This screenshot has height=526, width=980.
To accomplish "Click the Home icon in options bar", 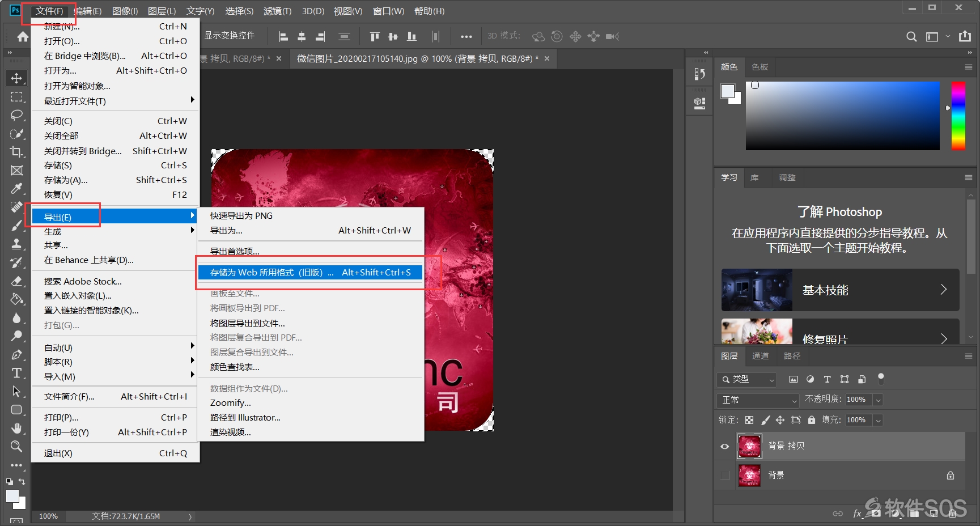I will point(23,36).
